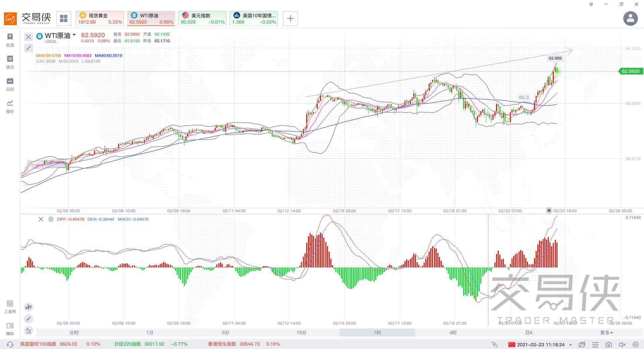The width and height of the screenshot is (644, 349).
Task: Switch to the 美元指数 tab
Action: point(202,18)
